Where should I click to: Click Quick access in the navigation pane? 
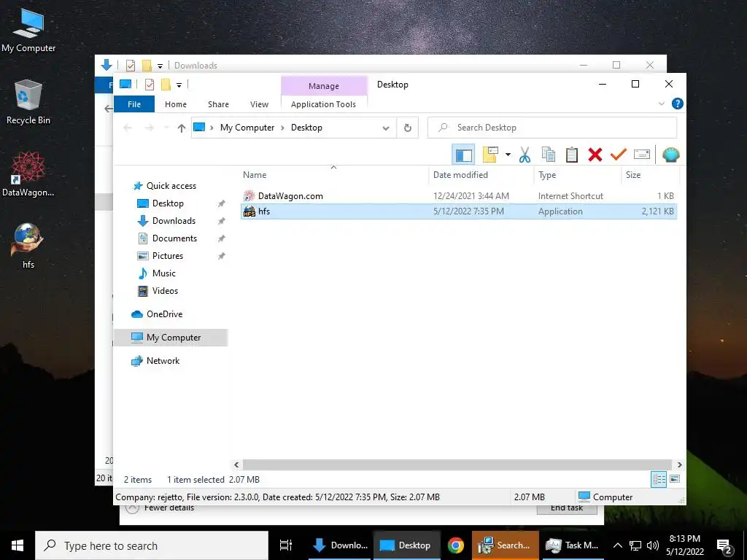click(171, 186)
